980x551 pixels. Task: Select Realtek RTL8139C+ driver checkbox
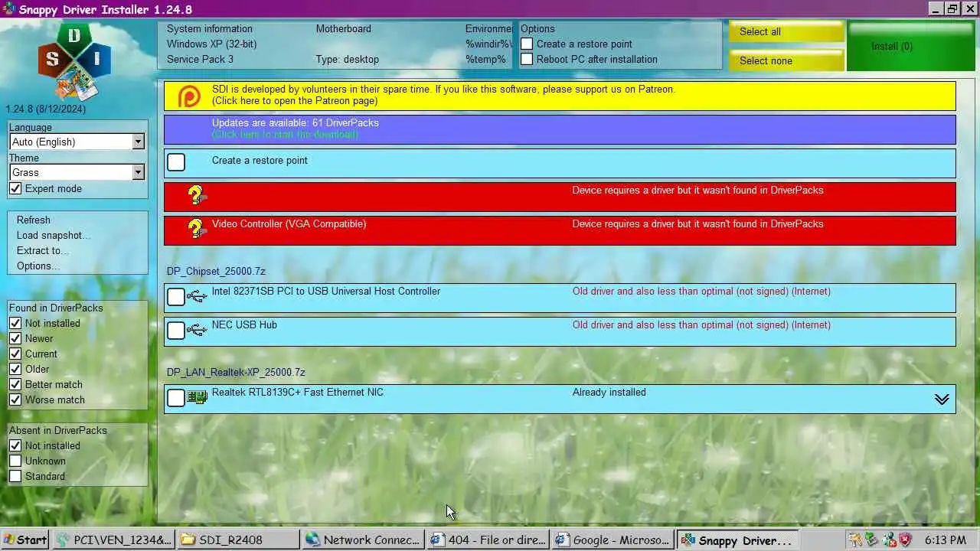tap(176, 398)
